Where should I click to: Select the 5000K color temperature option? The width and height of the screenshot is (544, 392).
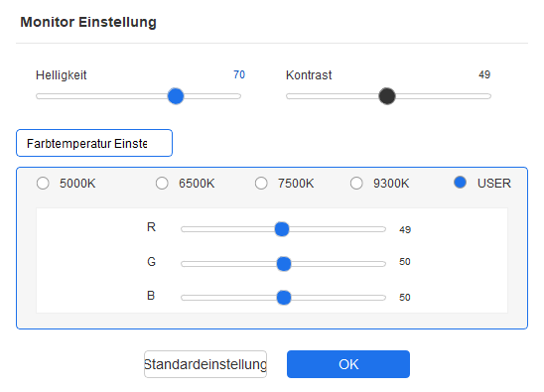43,184
